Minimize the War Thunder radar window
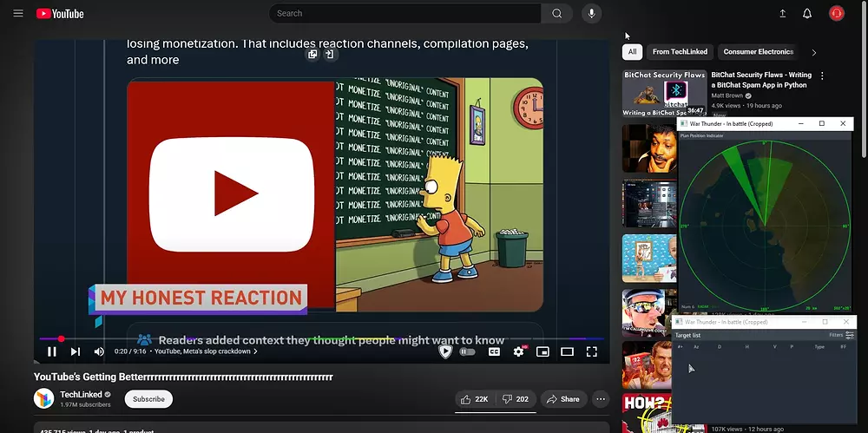 801,123
